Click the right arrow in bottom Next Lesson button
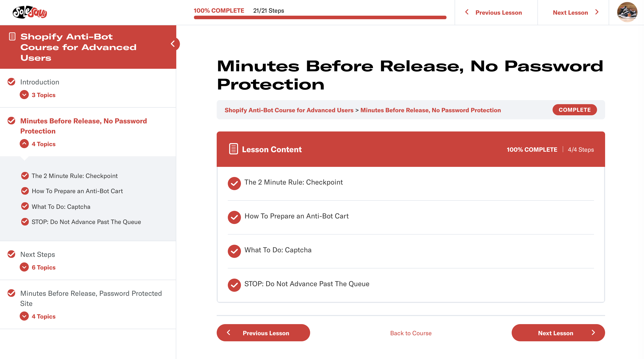This screenshot has height=359, width=644. click(x=593, y=332)
